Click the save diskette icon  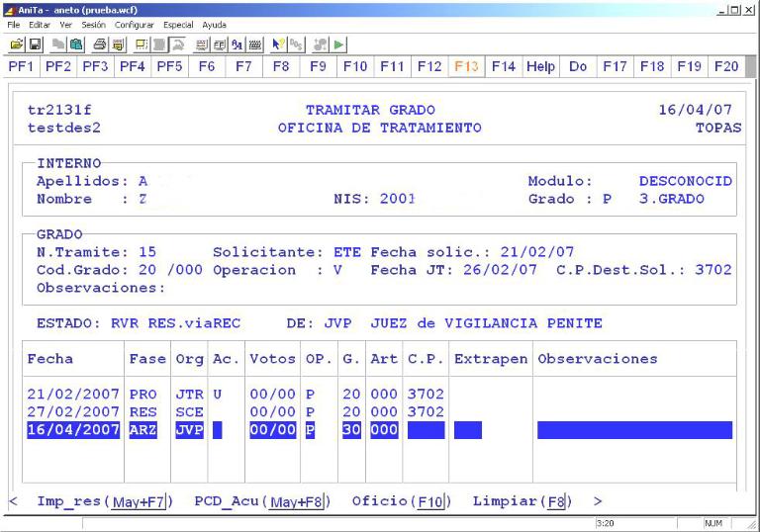(x=33, y=44)
